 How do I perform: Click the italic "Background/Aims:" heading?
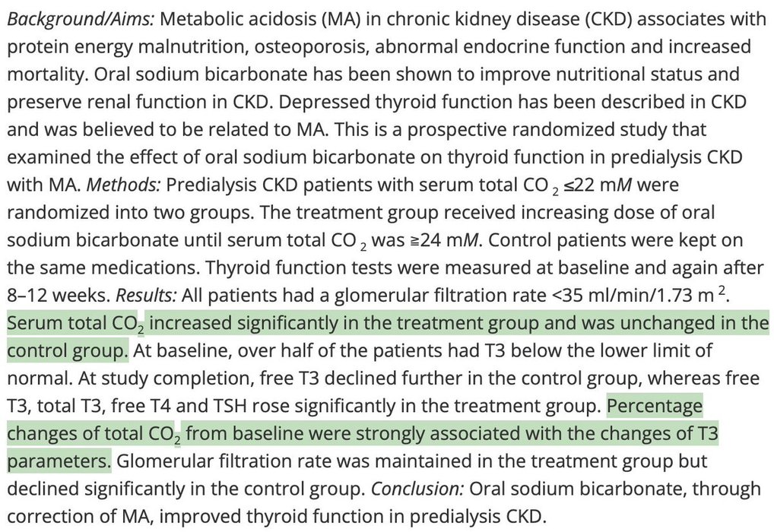coord(81,19)
